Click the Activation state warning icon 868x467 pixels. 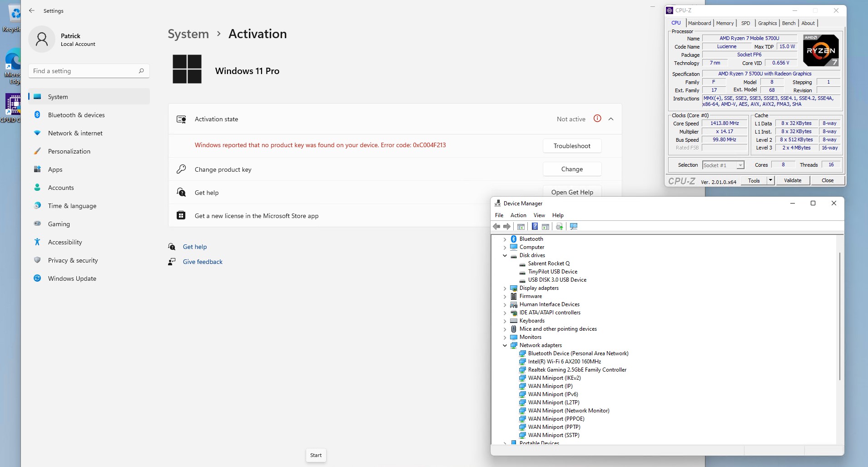(597, 119)
